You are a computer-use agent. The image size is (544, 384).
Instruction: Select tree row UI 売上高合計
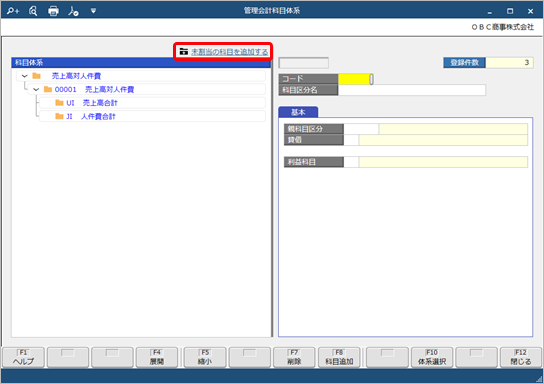click(x=152, y=103)
